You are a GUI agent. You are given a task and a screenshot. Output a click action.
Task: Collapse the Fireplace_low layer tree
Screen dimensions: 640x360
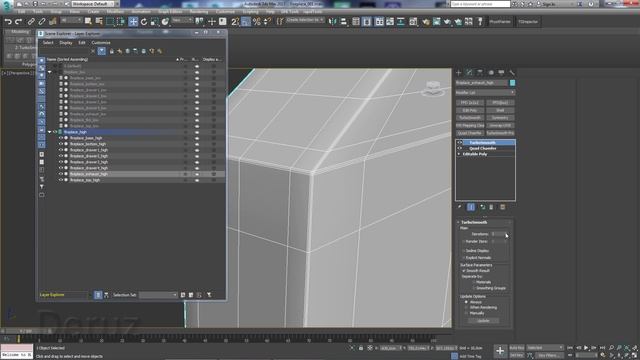click(50, 72)
